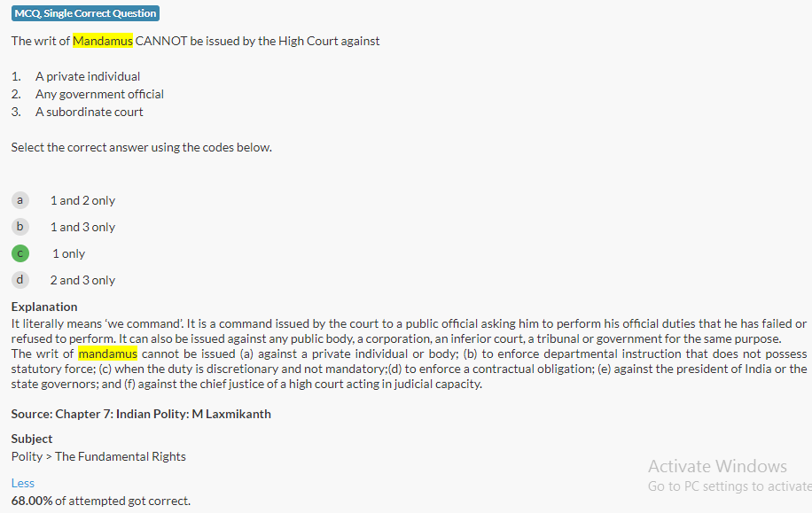Click the green option c circle

click(20, 253)
